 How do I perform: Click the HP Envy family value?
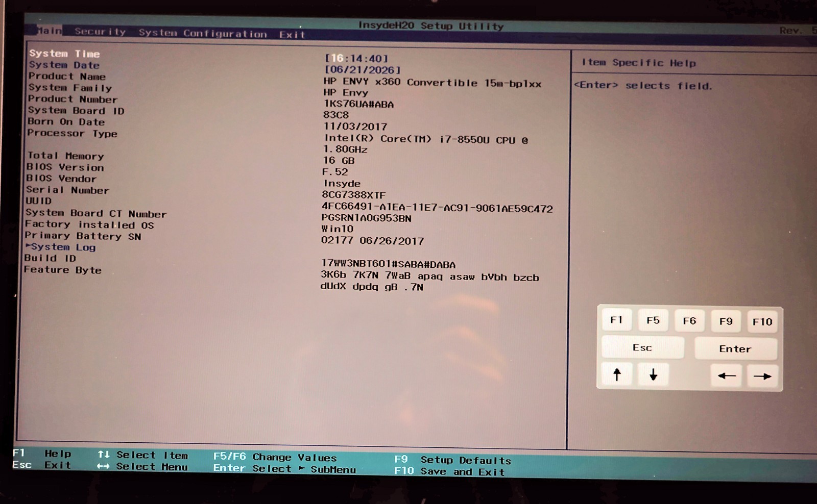tap(346, 92)
